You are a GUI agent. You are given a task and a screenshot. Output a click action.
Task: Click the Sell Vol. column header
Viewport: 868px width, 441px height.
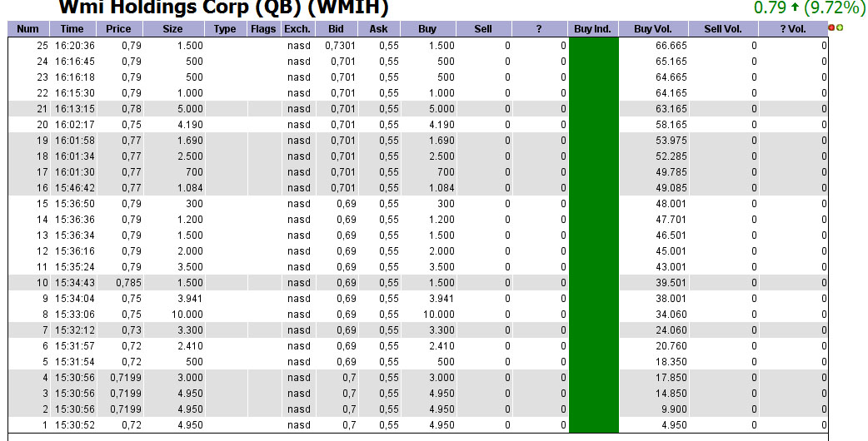point(724,29)
